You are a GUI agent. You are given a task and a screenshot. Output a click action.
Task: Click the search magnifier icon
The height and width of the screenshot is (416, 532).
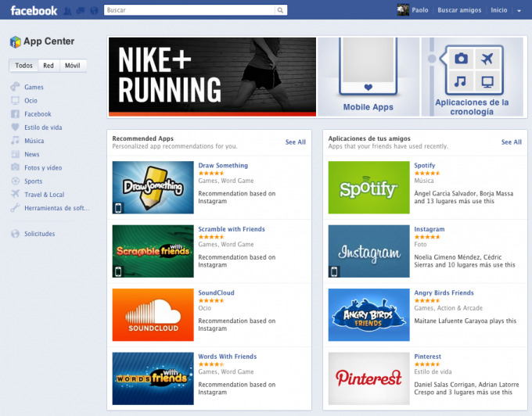(x=281, y=11)
